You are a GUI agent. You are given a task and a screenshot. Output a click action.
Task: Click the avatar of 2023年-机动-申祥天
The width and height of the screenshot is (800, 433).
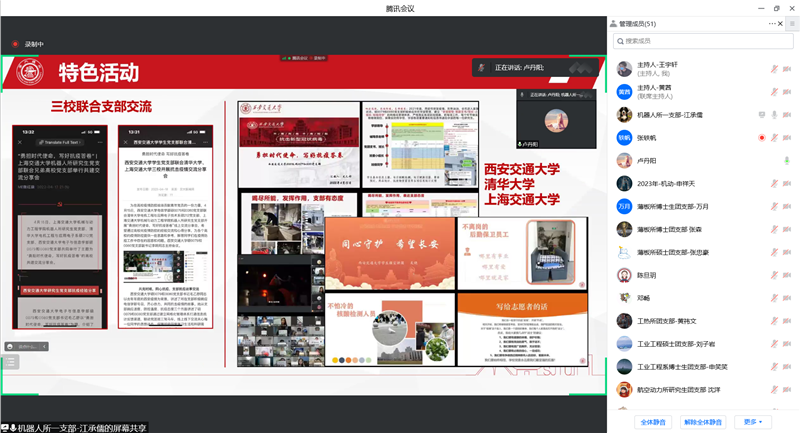tap(624, 184)
